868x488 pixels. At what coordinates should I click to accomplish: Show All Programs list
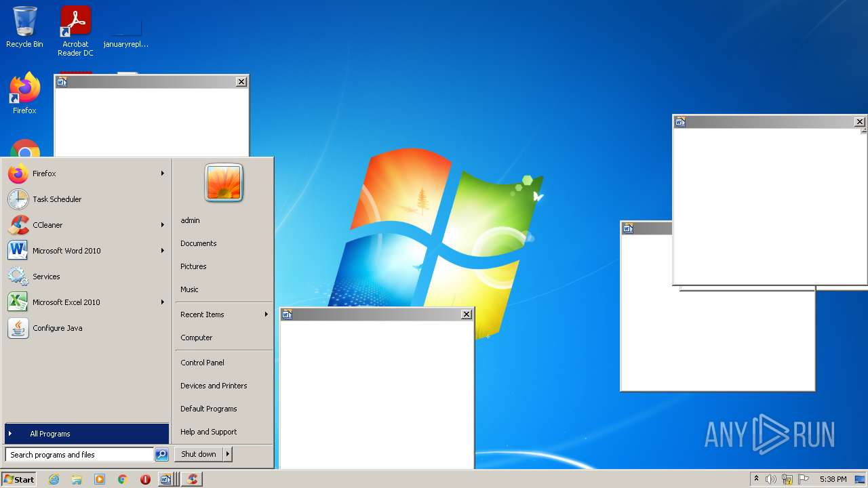click(x=87, y=434)
